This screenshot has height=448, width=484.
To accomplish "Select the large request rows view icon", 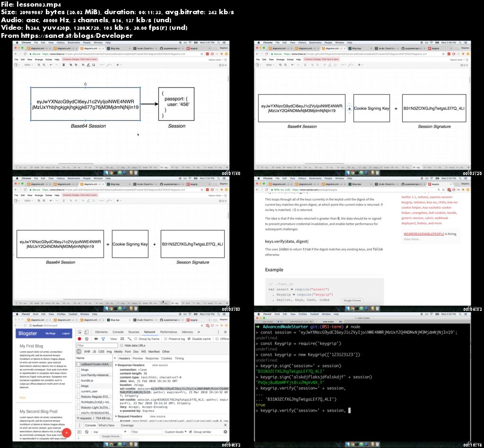I will click(122, 339).
